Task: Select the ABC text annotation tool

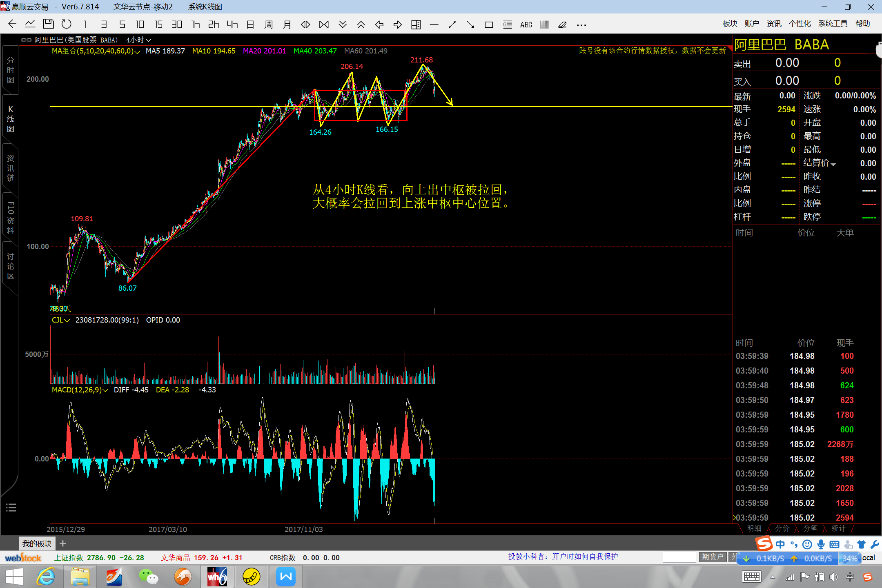Action: click(x=526, y=25)
